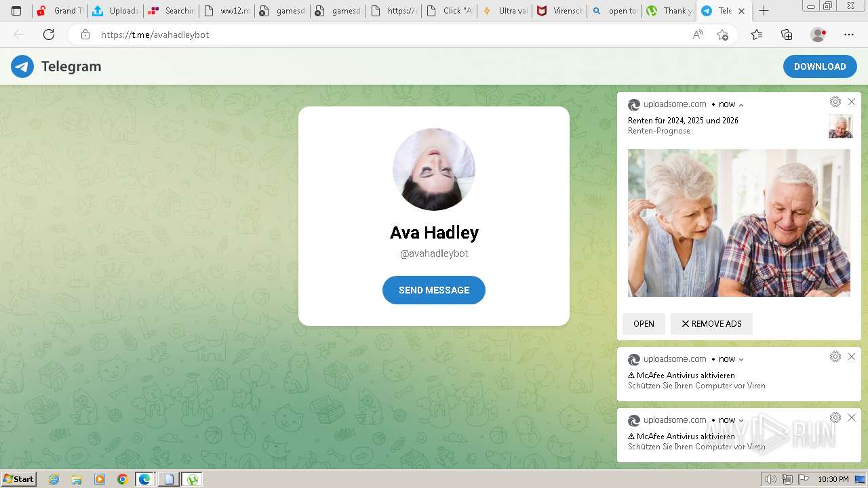Collapse the Renten notification chevron
868x488 pixels.
tap(741, 105)
